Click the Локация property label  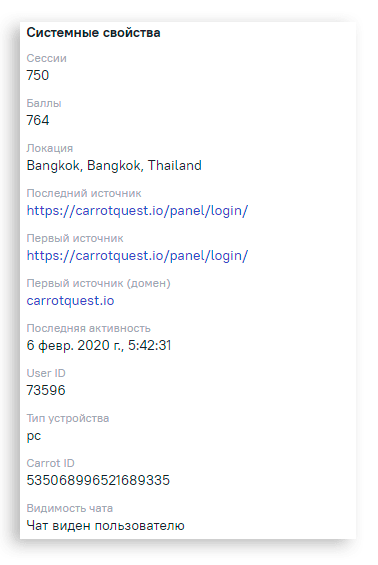50,148
